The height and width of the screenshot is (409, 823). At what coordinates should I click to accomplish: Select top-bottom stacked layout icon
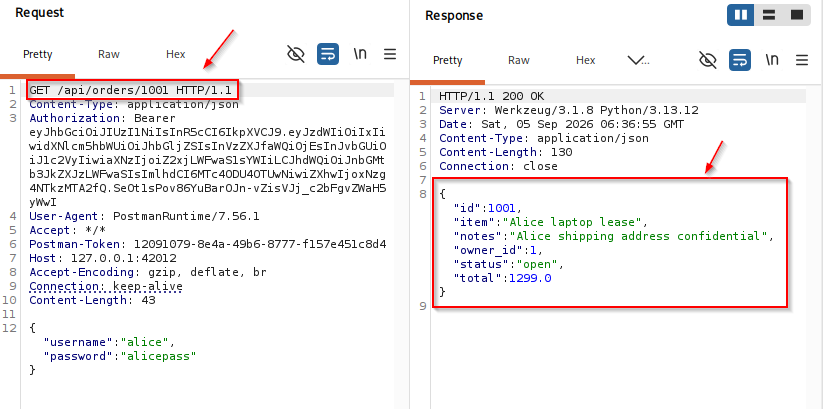(769, 15)
